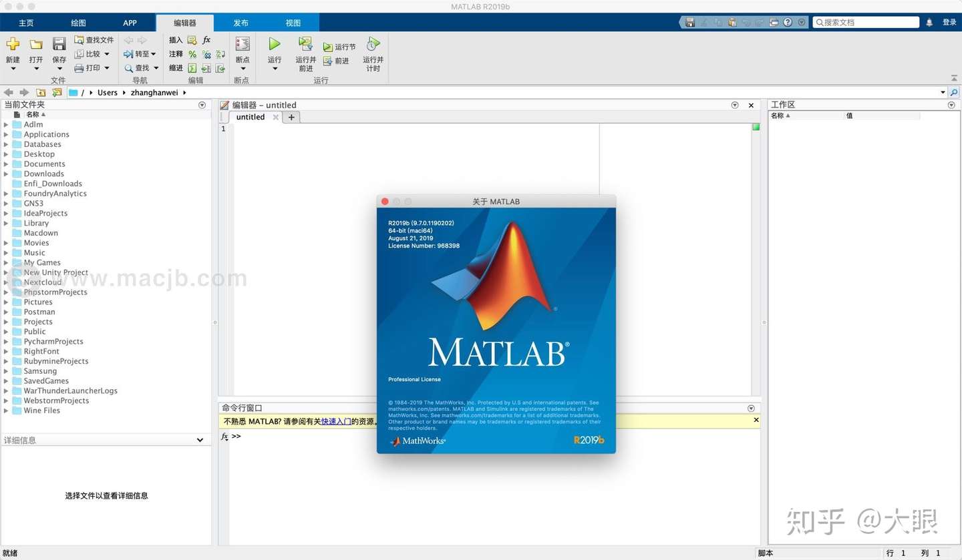Select the Wine Files folder
This screenshot has width=962, height=560.
pos(42,410)
